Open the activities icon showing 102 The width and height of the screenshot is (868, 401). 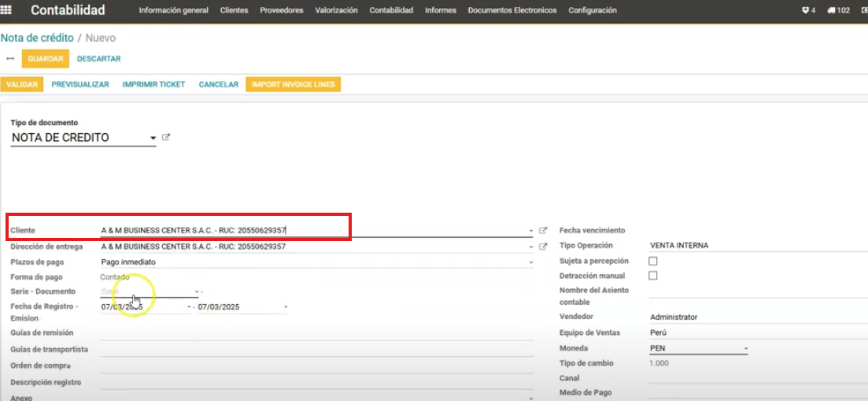(x=839, y=10)
